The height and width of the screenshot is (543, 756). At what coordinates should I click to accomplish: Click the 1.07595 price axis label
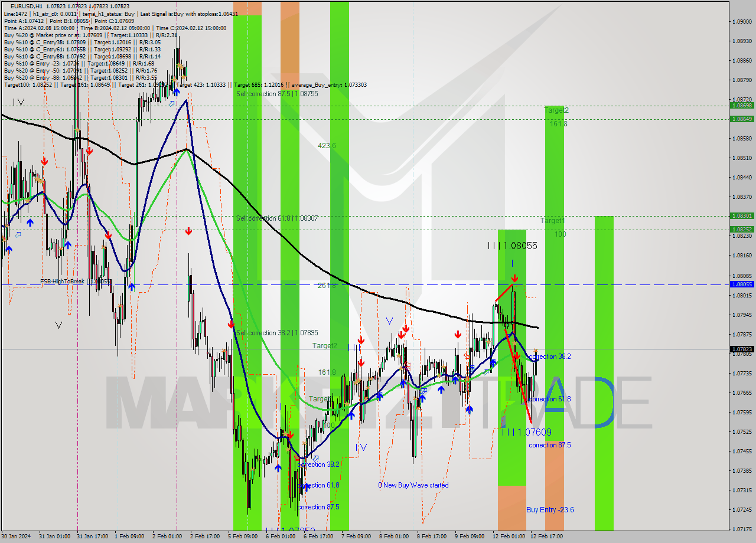pyautogui.click(x=742, y=412)
